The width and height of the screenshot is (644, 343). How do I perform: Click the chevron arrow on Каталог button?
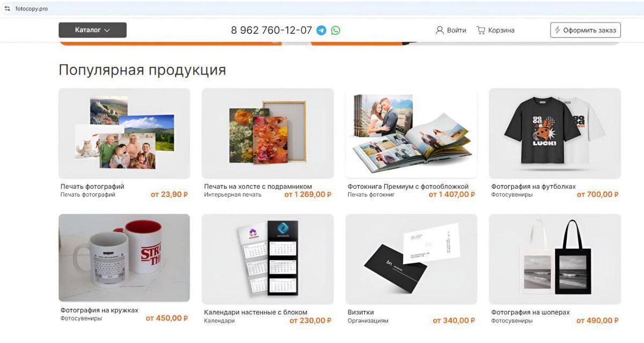107,31
